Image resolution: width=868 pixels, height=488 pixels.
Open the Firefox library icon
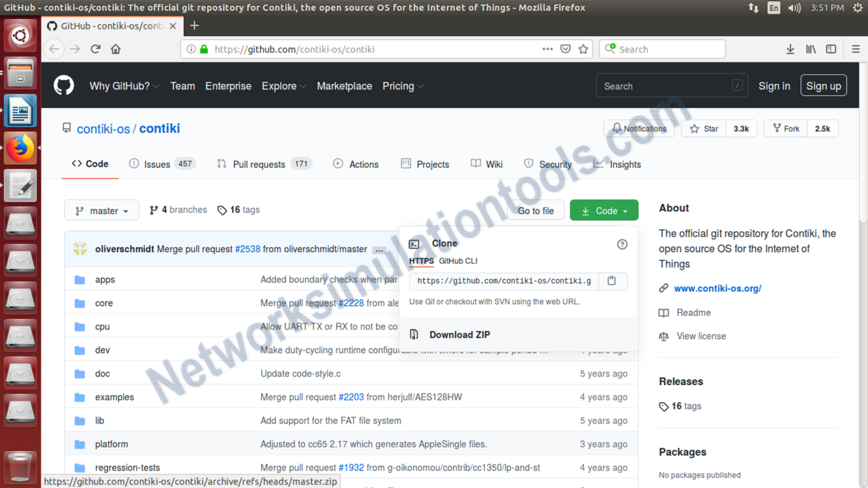pos(810,49)
